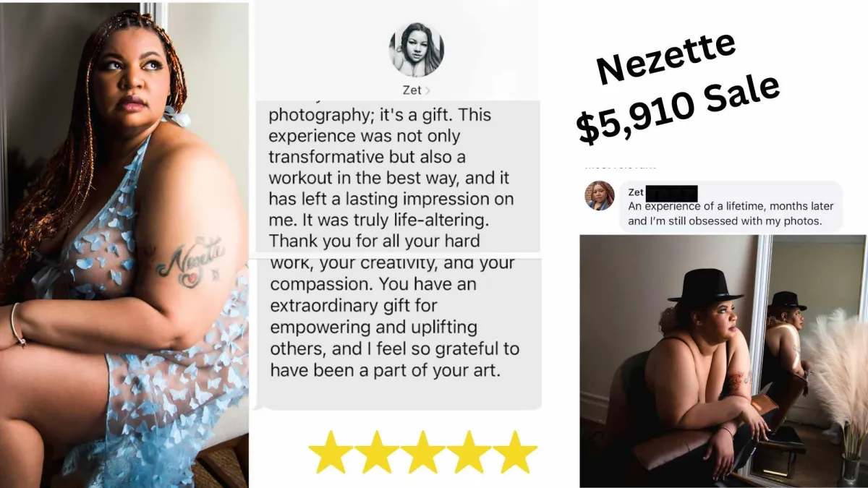The height and width of the screenshot is (488, 868).
Task: Select message bubble starting 'photography; it's a gift'
Action: point(398,176)
